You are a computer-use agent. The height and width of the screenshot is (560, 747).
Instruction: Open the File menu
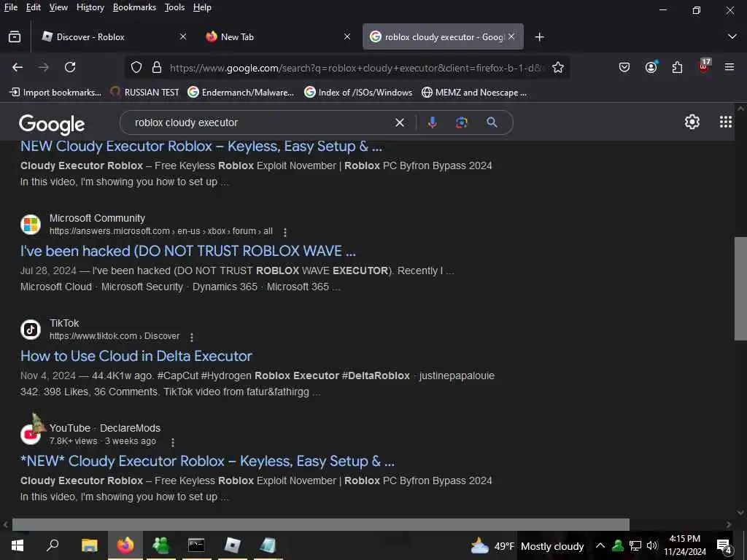pos(10,7)
